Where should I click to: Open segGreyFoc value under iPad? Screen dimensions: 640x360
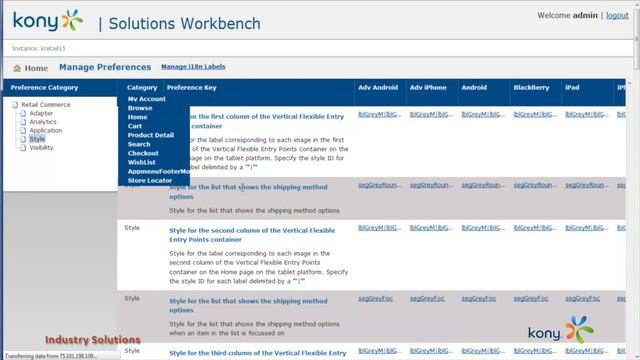[582, 299]
